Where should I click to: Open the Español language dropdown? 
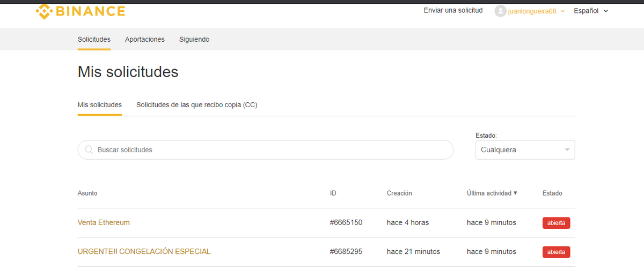[x=591, y=11]
